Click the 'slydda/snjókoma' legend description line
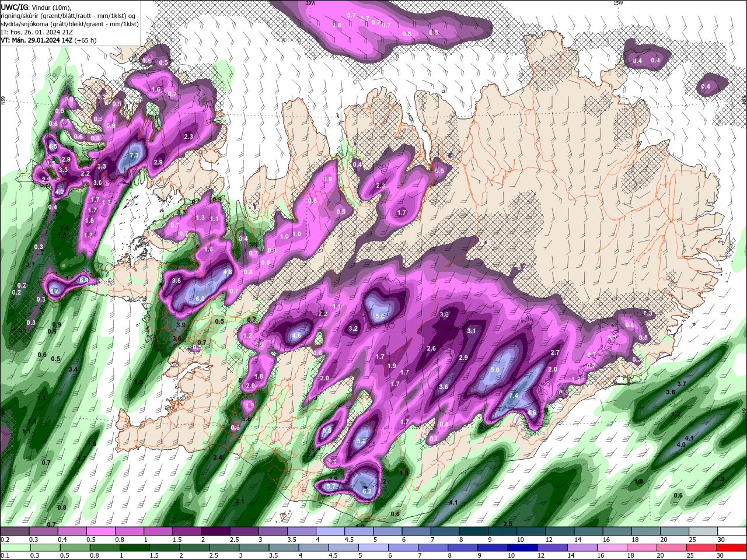The image size is (747, 560). (x=69, y=24)
